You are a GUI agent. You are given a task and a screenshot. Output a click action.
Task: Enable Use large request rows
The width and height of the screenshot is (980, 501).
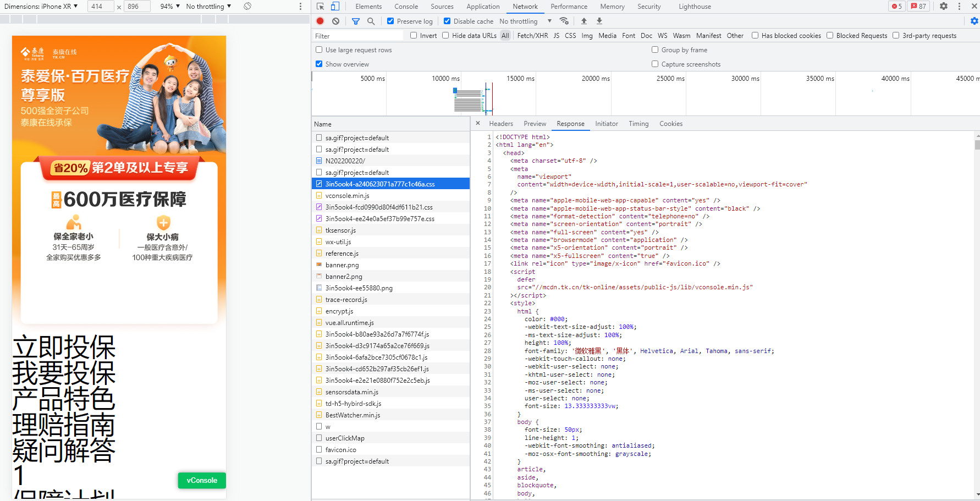point(319,49)
